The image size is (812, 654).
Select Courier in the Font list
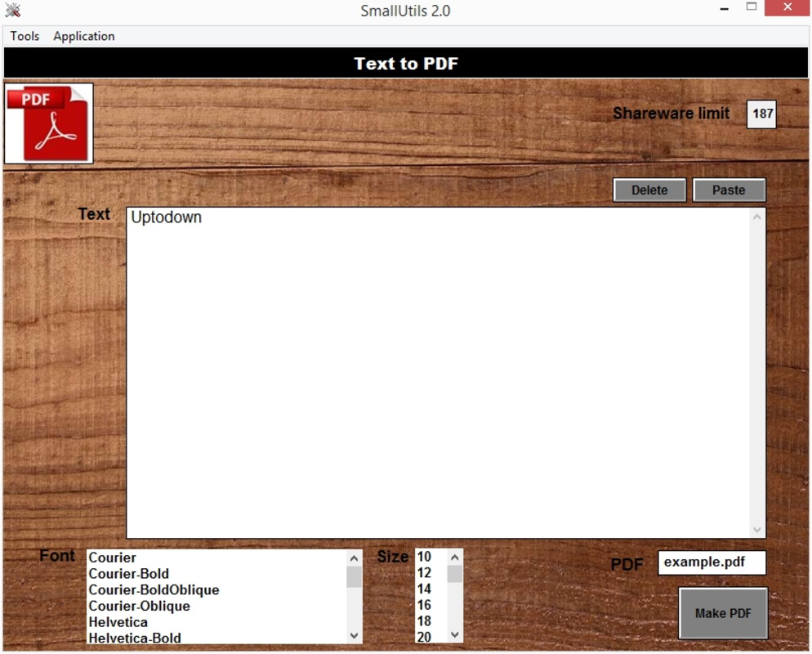point(216,558)
